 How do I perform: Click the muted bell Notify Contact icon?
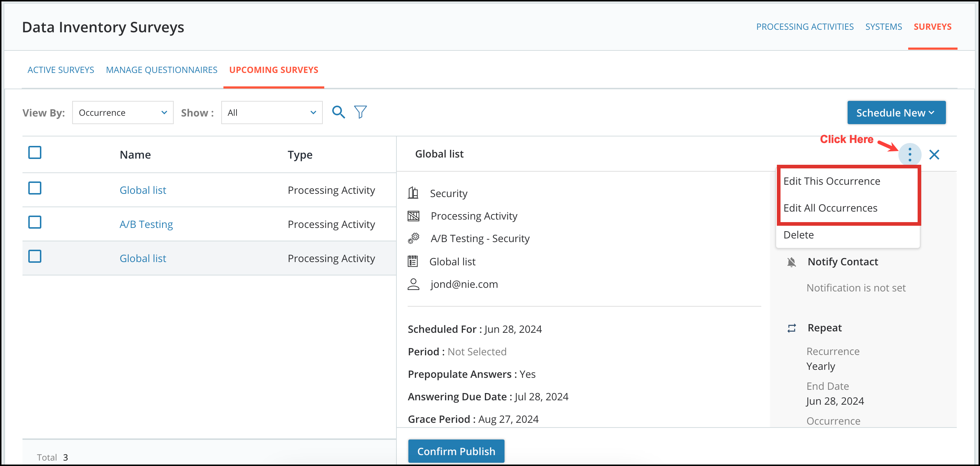[x=791, y=262]
